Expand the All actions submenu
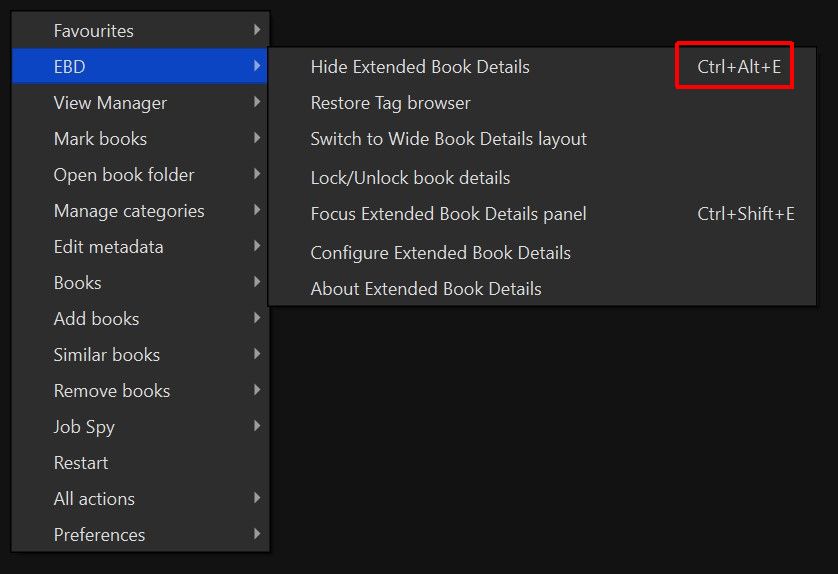The width and height of the screenshot is (838, 574). [x=94, y=499]
